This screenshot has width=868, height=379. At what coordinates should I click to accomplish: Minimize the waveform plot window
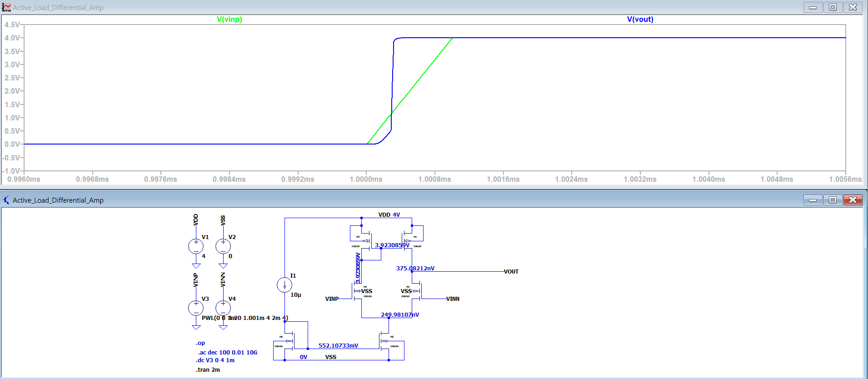(813, 7)
